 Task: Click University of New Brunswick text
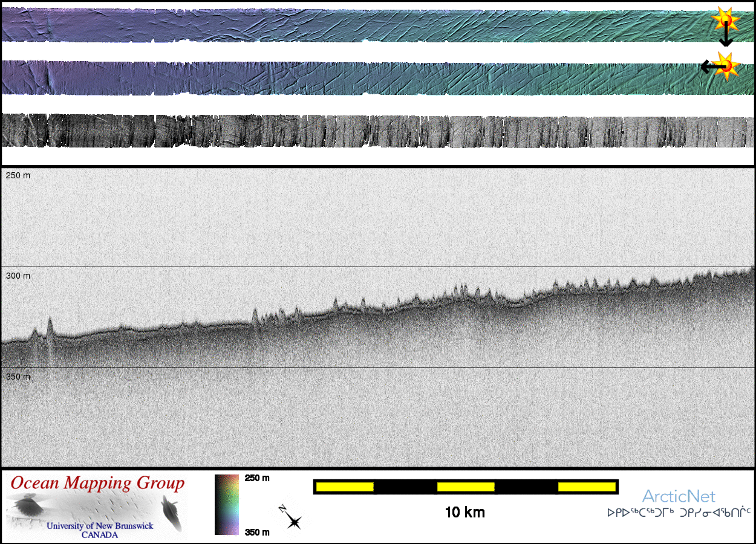(100, 526)
